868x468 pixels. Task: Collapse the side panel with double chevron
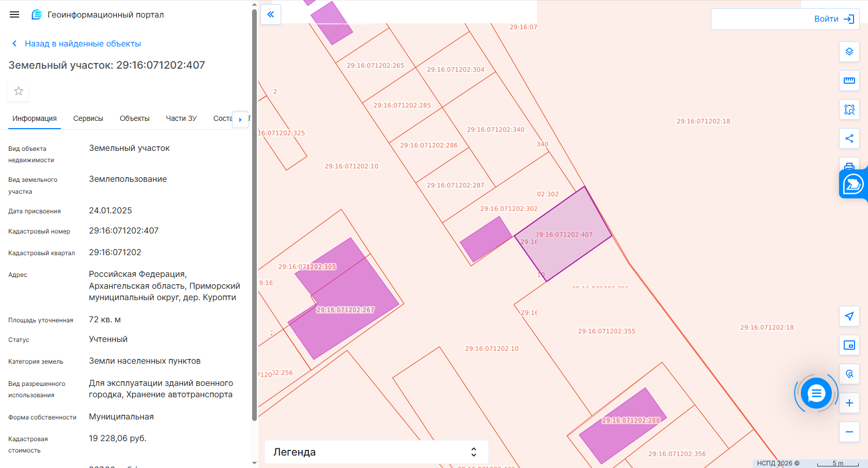point(271,14)
